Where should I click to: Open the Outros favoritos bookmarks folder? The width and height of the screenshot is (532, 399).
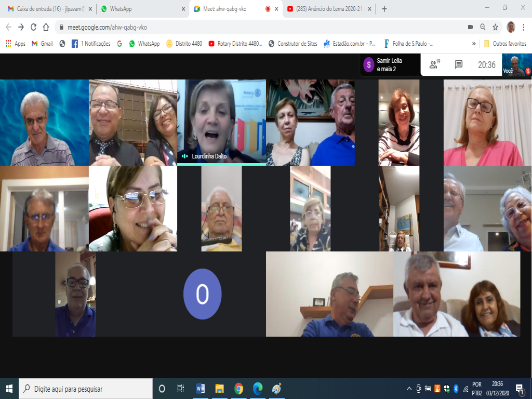505,44
